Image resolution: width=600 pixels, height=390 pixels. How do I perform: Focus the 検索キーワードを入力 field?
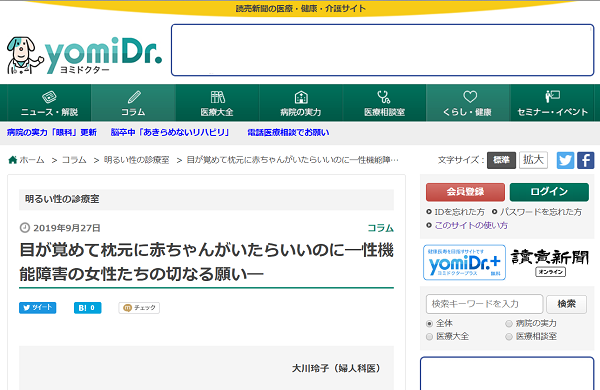484,304
